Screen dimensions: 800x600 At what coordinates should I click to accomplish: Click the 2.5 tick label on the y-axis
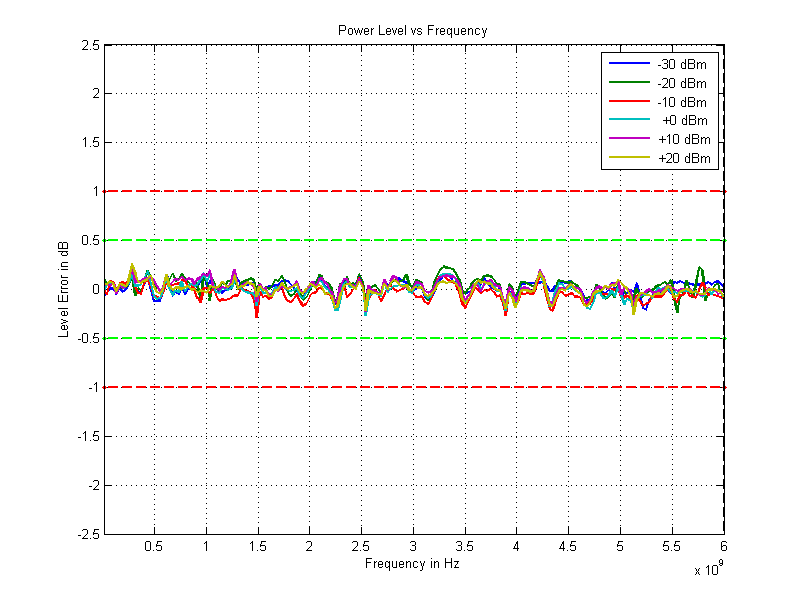click(89, 46)
